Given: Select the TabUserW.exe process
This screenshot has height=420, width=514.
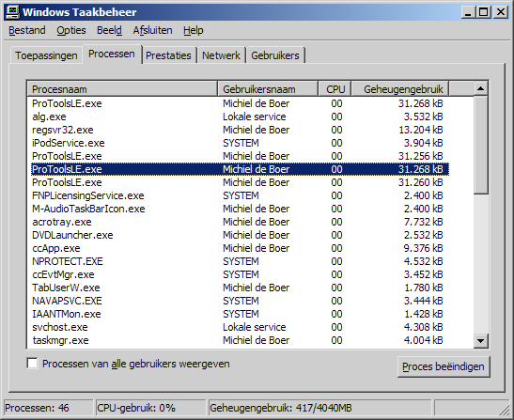Looking at the screenshot, I should pyautogui.click(x=239, y=288).
